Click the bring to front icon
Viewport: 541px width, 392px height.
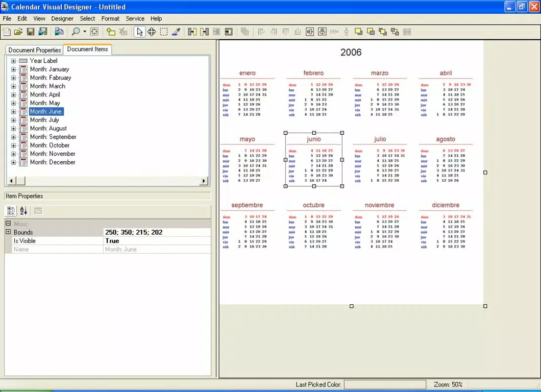point(359,32)
